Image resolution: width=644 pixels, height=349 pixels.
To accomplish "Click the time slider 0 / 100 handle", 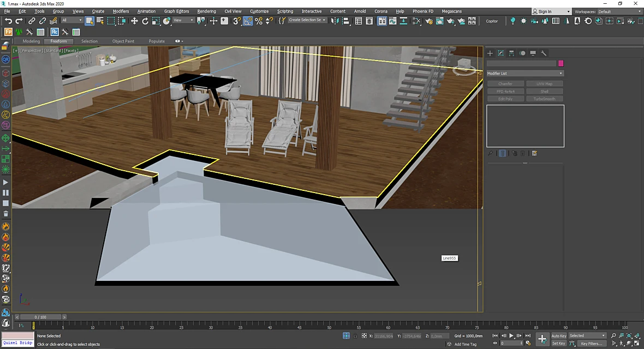I will [x=41, y=317].
